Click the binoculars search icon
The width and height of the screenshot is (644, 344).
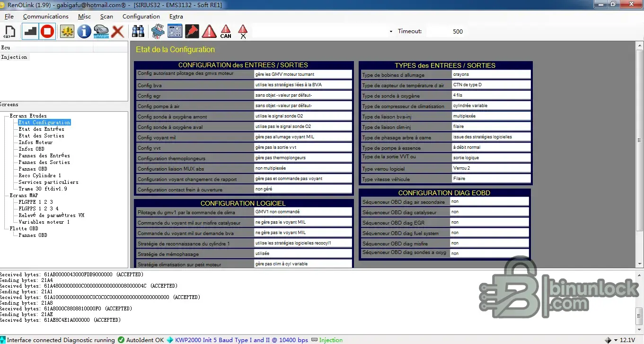point(138,32)
